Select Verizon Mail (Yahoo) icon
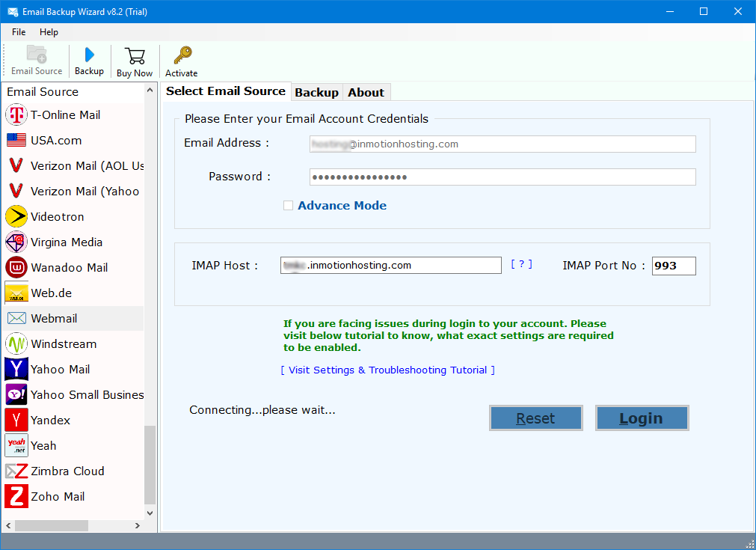This screenshot has width=756, height=550. 16,191
